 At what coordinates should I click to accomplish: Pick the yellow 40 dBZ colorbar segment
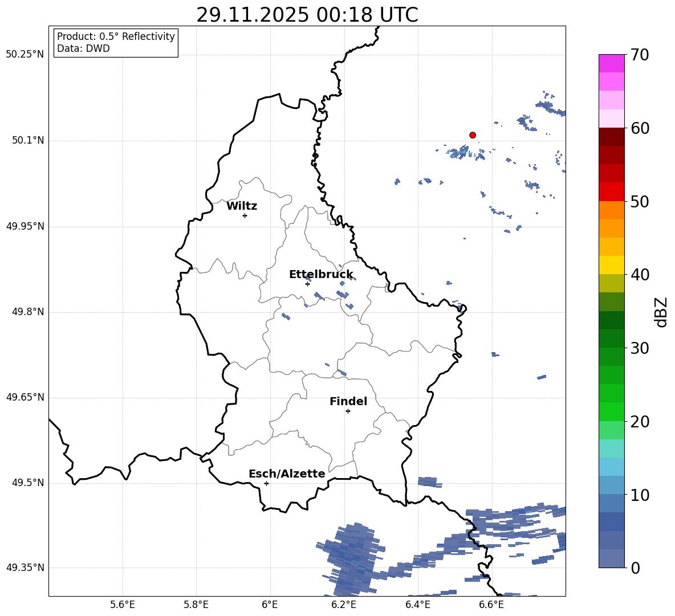point(611,266)
